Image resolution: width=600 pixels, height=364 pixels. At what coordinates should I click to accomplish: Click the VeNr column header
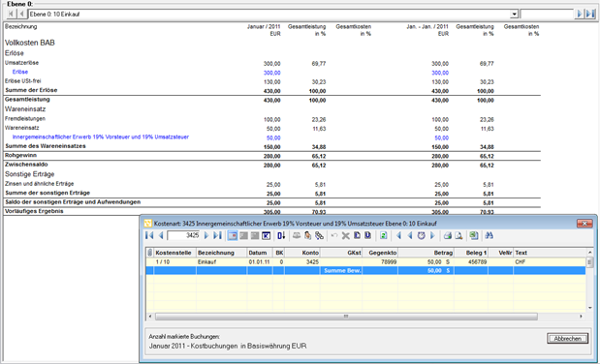pyautogui.click(x=501, y=253)
